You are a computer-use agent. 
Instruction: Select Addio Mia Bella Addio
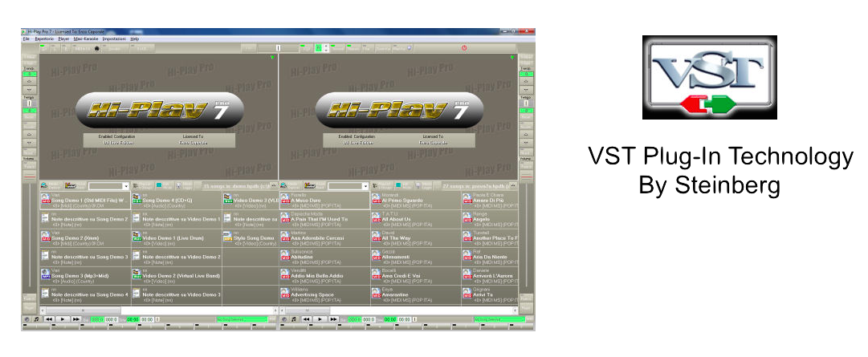coord(324,276)
